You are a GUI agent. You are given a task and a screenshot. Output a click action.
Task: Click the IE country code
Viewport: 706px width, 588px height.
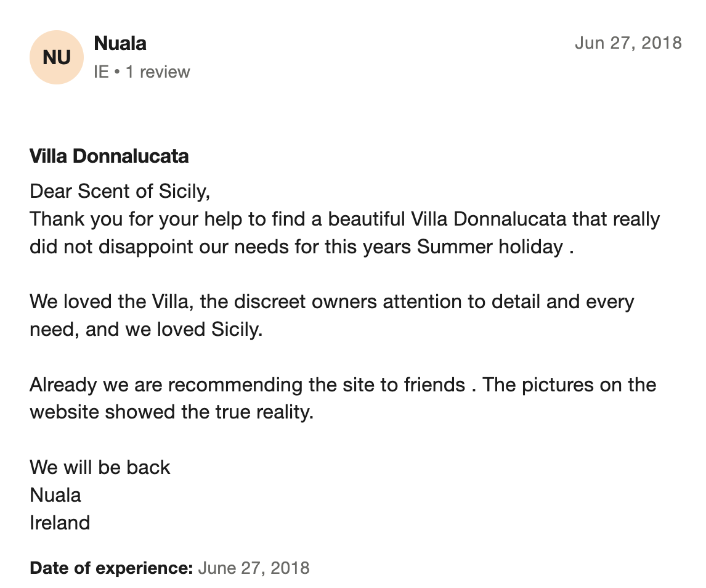pos(101,72)
